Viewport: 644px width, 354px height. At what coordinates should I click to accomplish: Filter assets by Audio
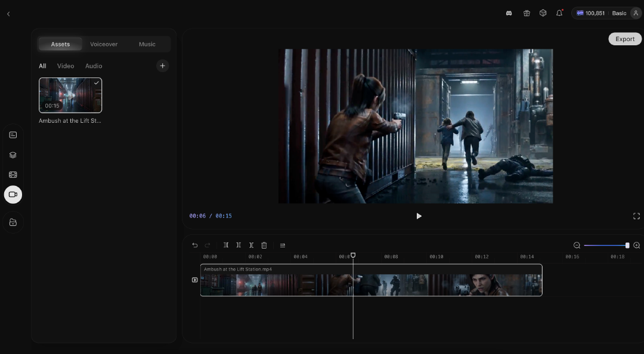tap(94, 66)
